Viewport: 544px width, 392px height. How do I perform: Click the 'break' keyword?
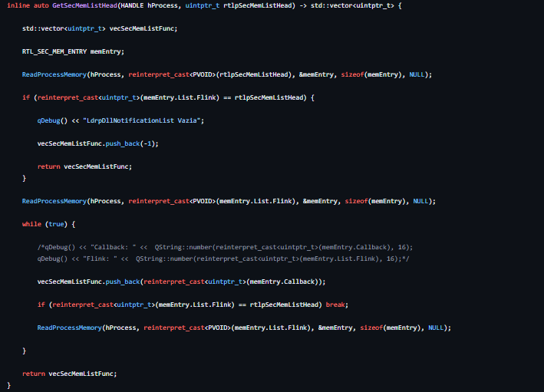click(x=335, y=305)
